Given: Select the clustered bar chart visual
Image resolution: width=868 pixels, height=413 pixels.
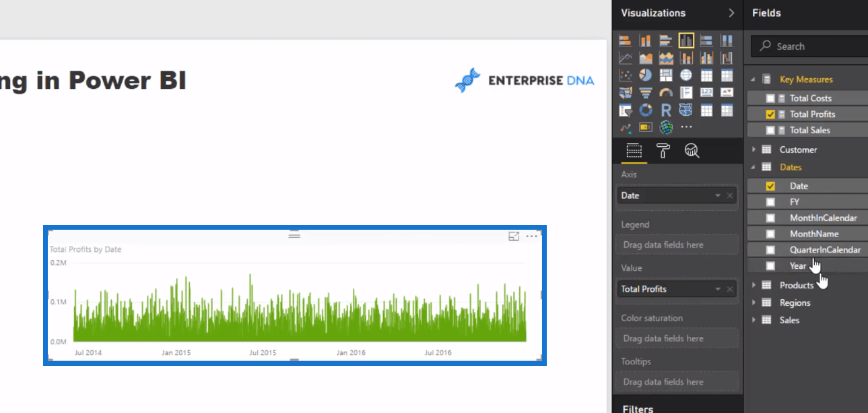Looking at the screenshot, I should pos(666,40).
